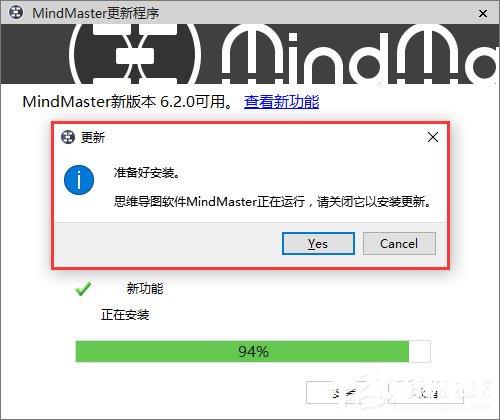Click the MindMaster icon in the updater title bar

(16, 13)
